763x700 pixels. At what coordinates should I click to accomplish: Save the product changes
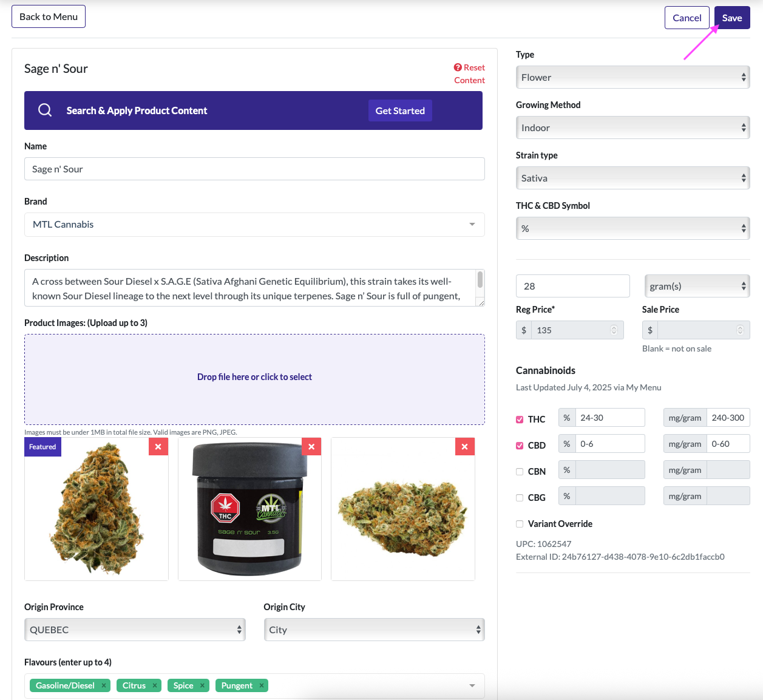click(x=732, y=18)
